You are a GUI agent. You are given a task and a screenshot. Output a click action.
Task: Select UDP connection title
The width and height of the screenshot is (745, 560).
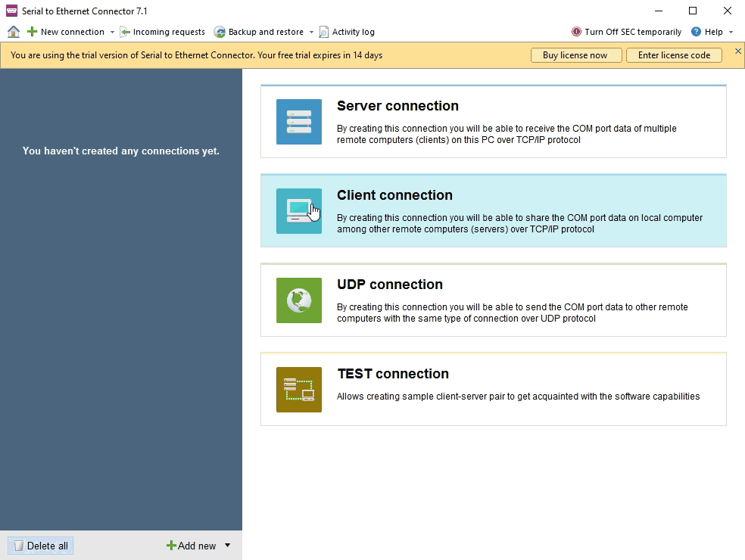tap(390, 285)
